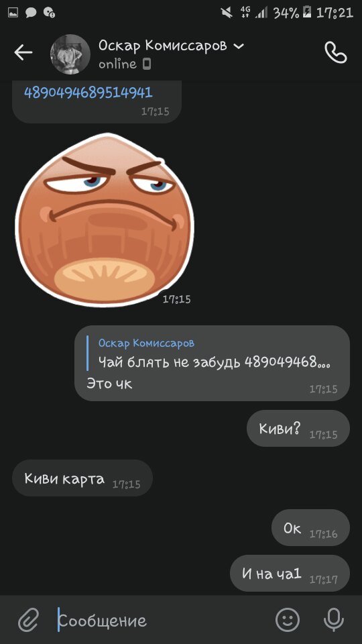Screen dimensions: 362x644
Task: Tap the angry face sticker
Action: pos(105,220)
